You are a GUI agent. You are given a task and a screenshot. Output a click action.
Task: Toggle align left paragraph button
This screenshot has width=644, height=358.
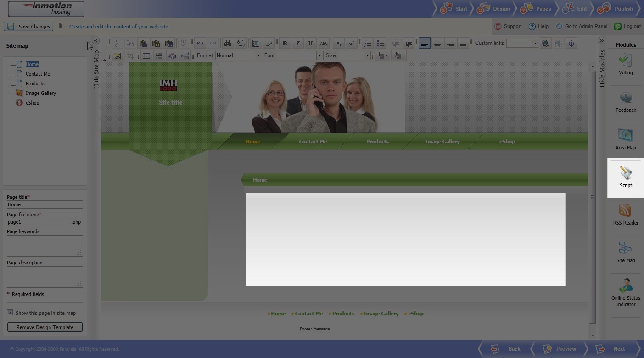(x=424, y=43)
